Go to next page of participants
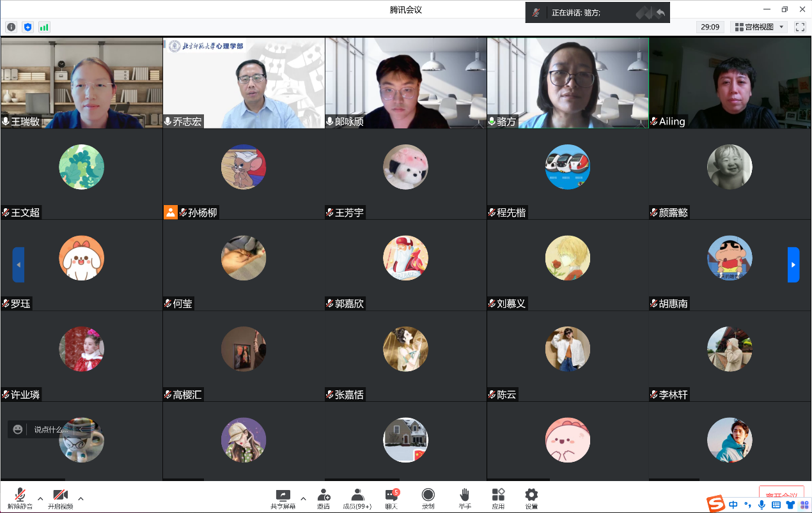The image size is (812, 513). click(x=793, y=264)
